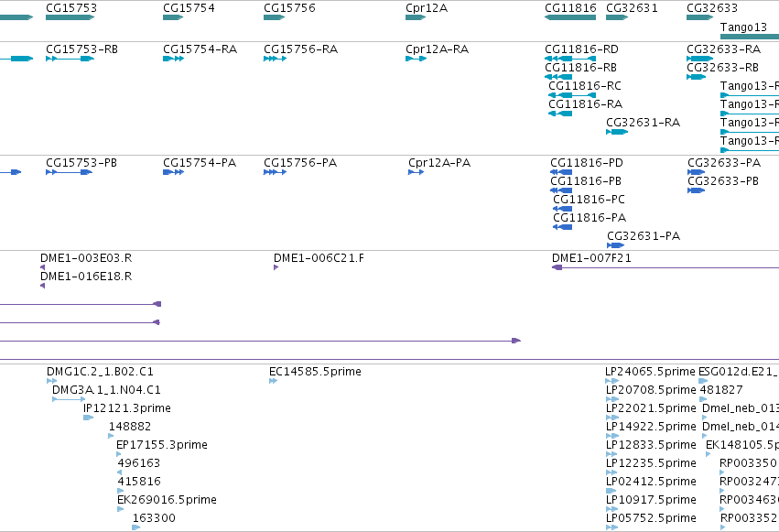
Task: Select the EC14585.5prime EST glyph
Action: pos(274,381)
